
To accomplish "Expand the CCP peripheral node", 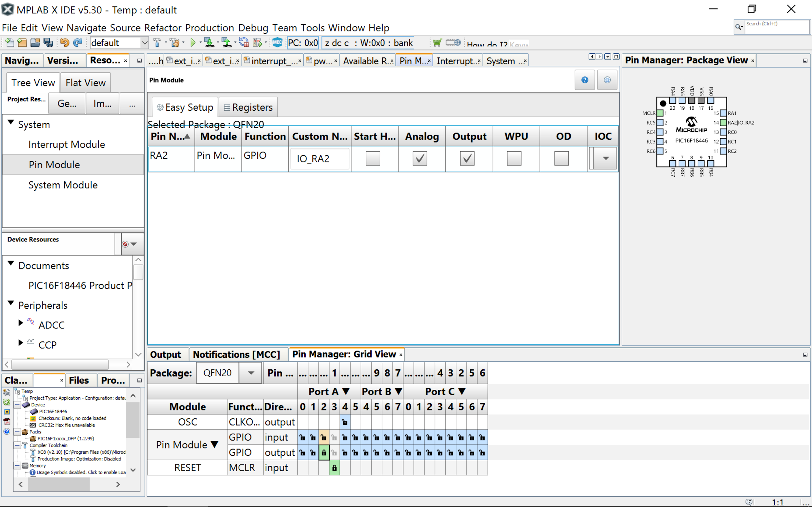I will coord(21,343).
